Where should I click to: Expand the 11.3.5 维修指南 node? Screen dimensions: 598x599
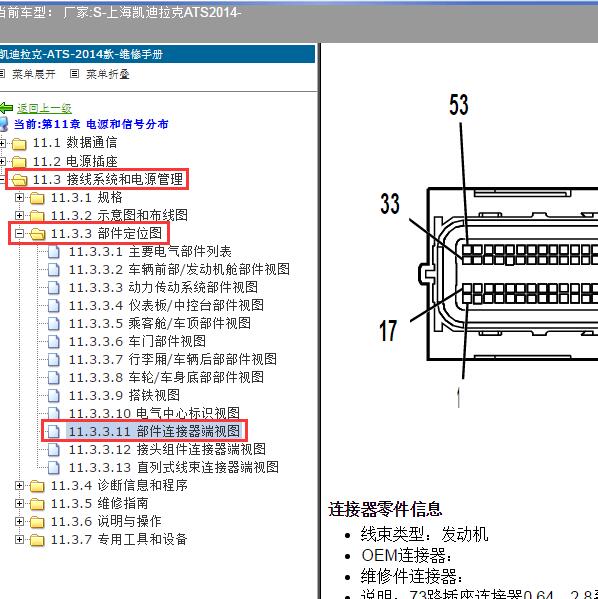[19, 503]
